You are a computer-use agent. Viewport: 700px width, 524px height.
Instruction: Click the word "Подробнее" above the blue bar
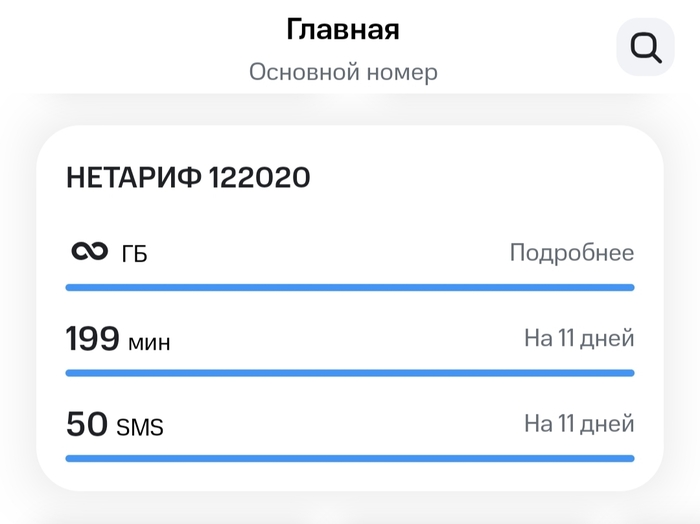coord(572,253)
